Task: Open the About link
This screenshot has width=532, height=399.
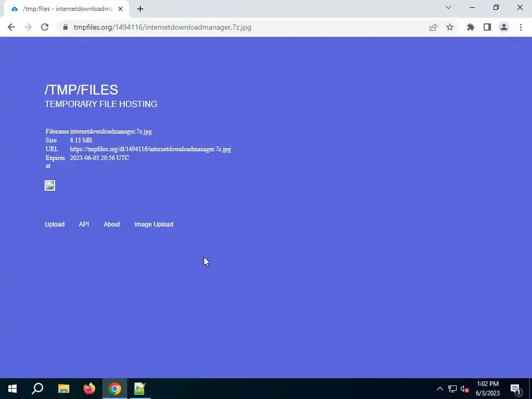Action: (x=112, y=224)
